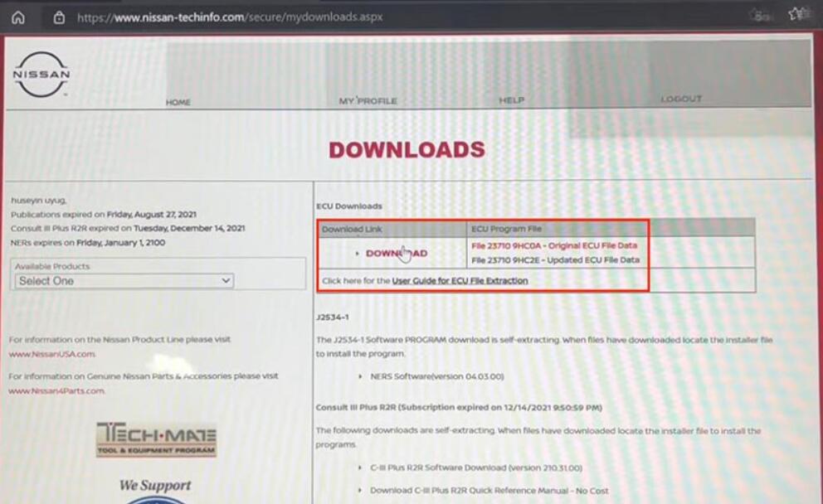Click the browser home icon

click(x=18, y=18)
